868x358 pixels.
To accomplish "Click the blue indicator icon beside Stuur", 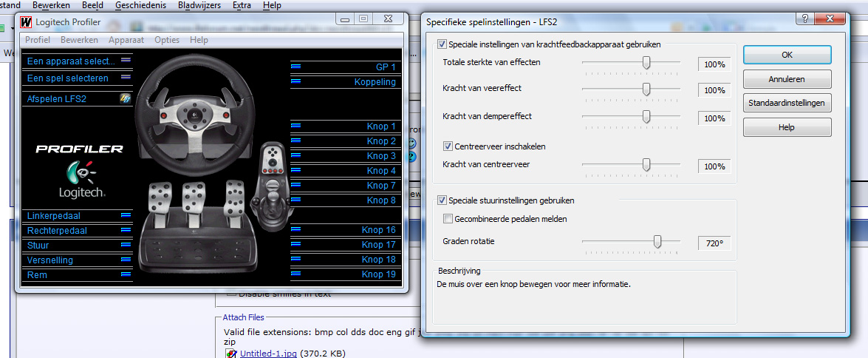I will (x=126, y=245).
